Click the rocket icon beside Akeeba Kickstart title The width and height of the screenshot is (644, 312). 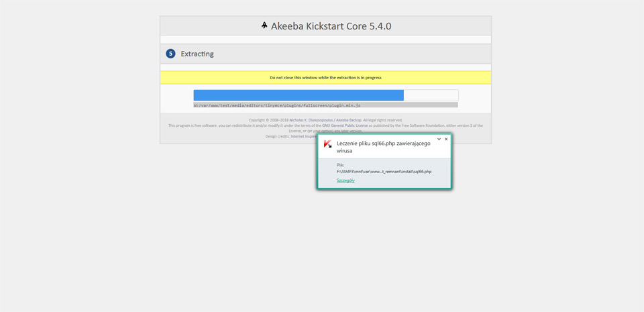pyautogui.click(x=264, y=25)
